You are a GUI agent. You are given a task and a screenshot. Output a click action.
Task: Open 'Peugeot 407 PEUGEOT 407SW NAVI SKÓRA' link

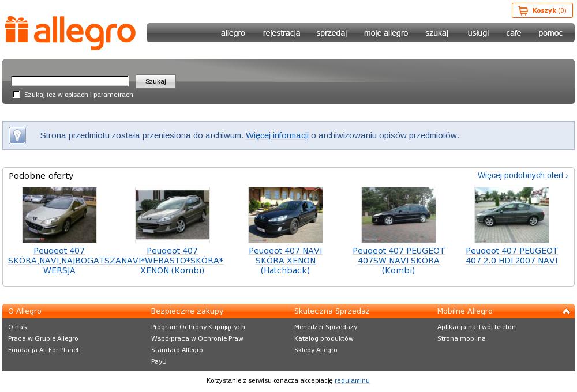tap(399, 261)
